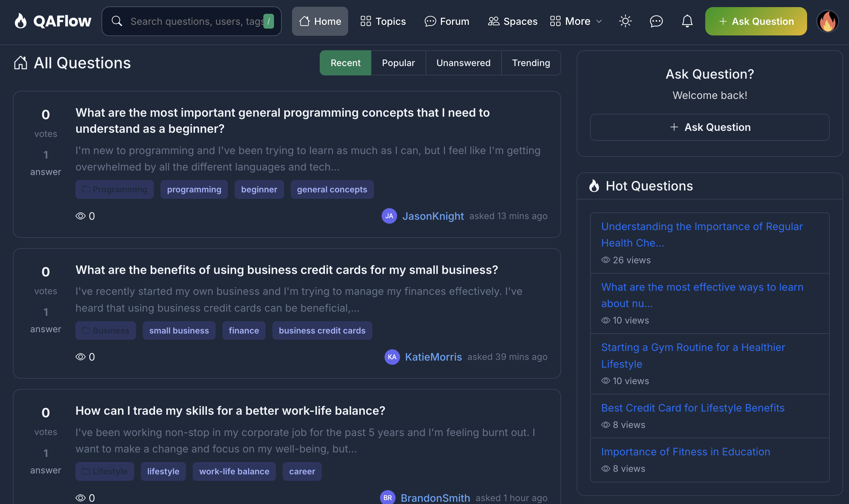Viewport: 849px width, 504px height.
Task: Switch to the Unanswered tab
Action: [x=463, y=63]
